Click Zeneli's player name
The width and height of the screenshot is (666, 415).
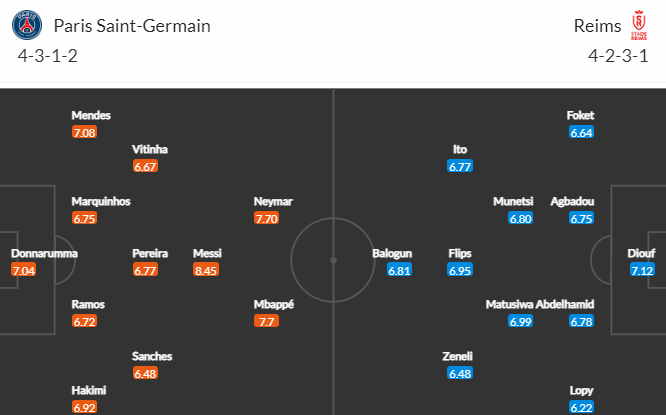457,356
